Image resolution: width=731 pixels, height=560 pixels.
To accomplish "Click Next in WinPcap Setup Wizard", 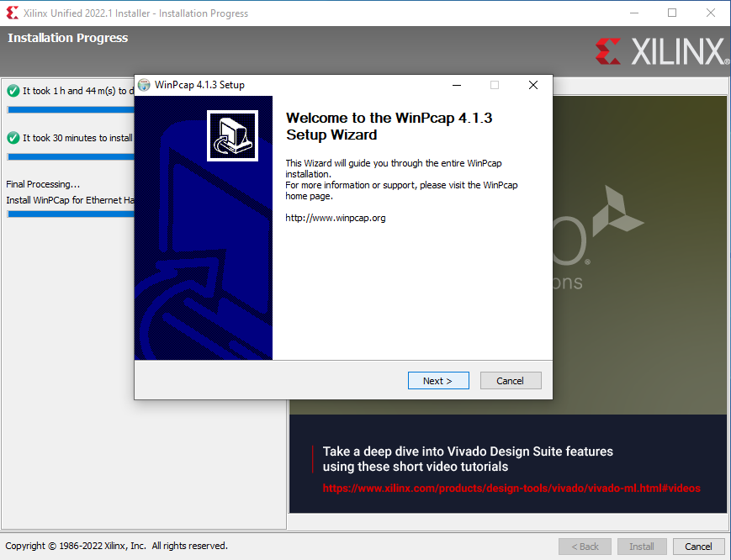I will point(438,381).
